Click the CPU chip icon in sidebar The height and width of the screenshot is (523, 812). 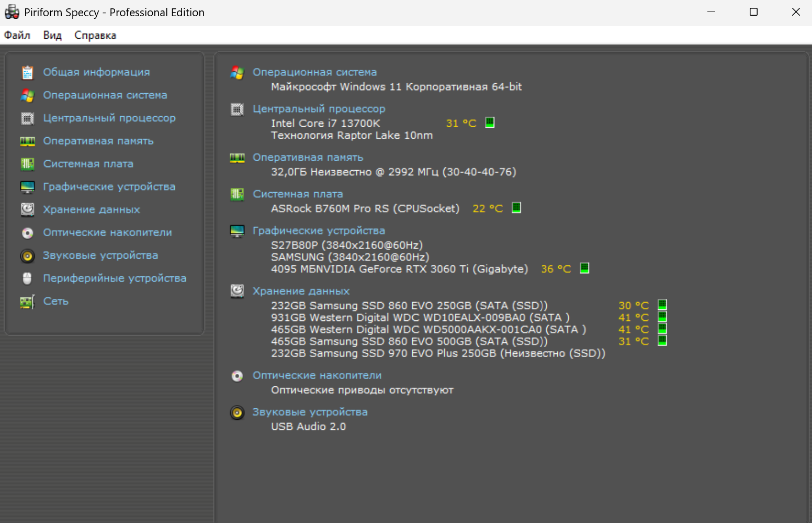(x=28, y=118)
